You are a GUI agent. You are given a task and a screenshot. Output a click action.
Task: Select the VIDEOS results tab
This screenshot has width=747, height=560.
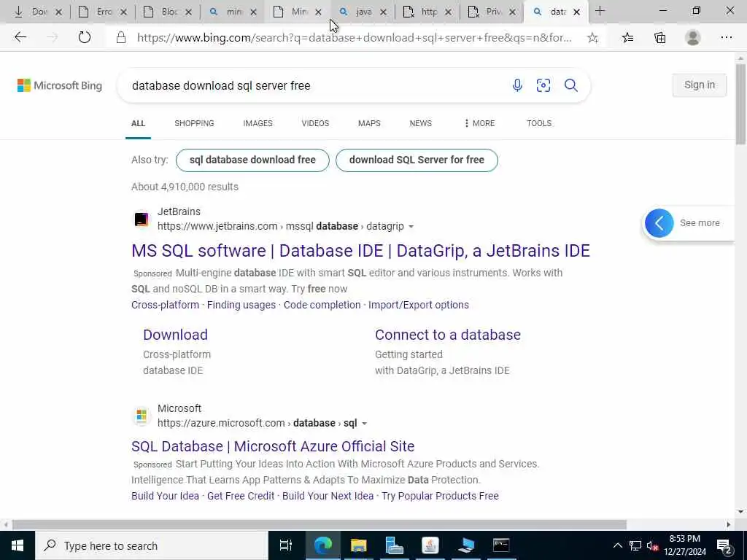coord(315,123)
